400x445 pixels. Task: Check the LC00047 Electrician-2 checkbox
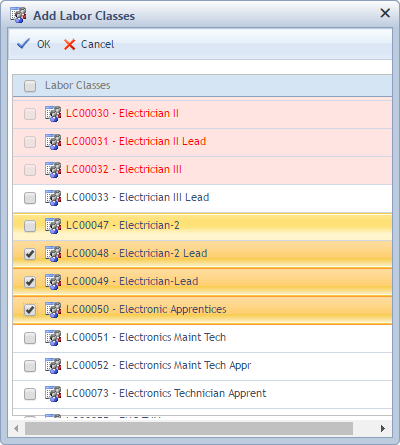coord(30,226)
